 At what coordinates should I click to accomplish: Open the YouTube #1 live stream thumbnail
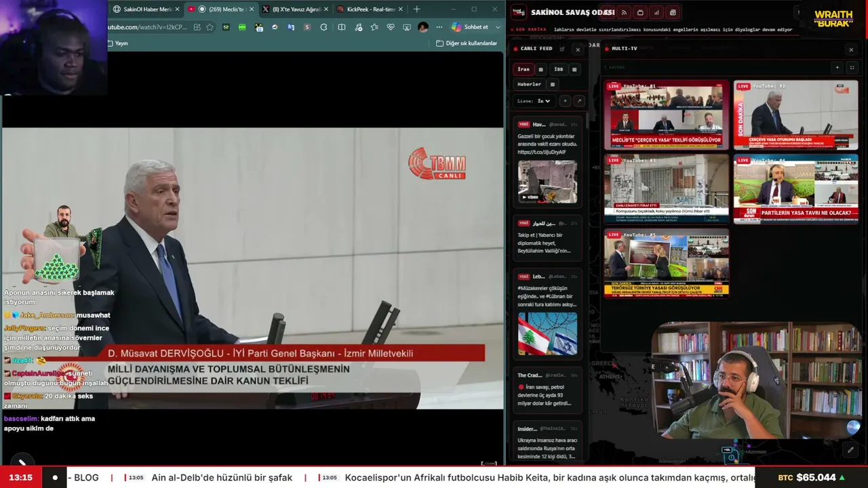point(667,115)
